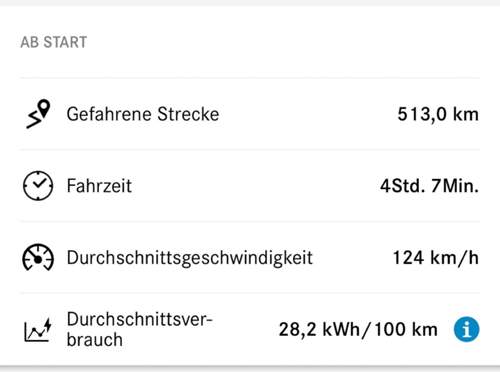
Task: Tap the Durchschnittsverbrauch label
Action: coord(139,329)
